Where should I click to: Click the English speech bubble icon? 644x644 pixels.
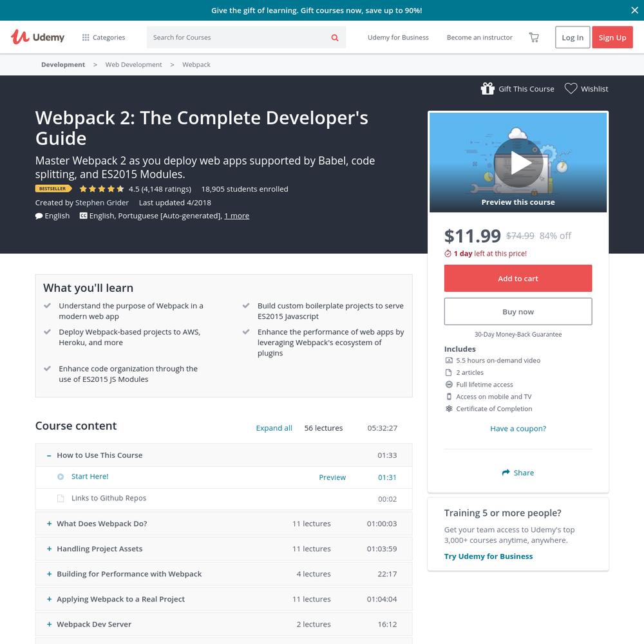coord(39,216)
